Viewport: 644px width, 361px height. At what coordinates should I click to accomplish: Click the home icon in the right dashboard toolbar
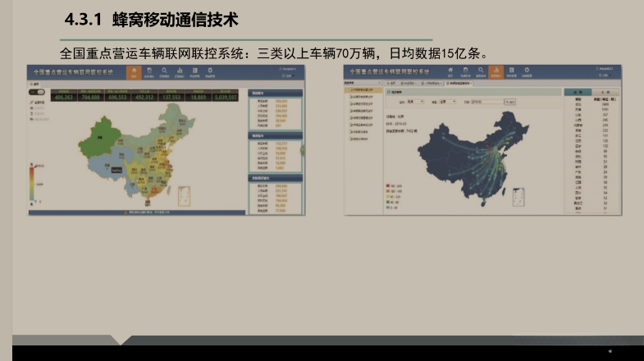(450, 72)
